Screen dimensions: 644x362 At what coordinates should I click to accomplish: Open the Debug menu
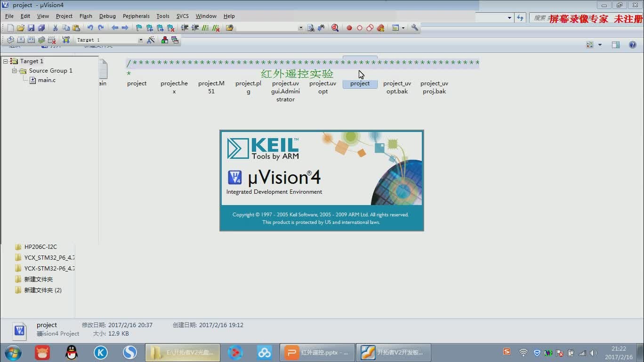click(107, 16)
